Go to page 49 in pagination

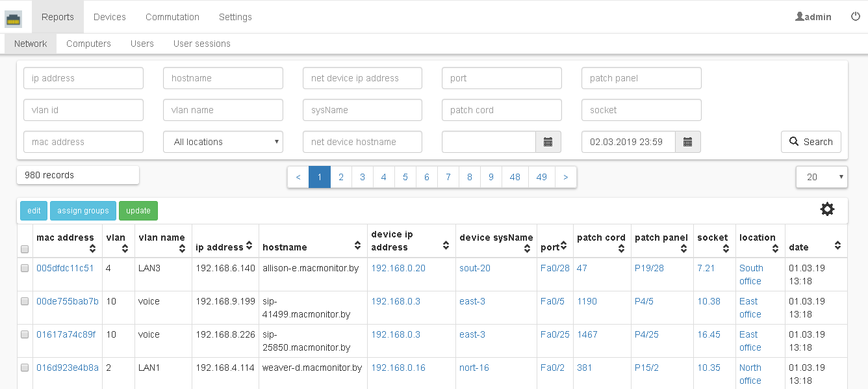[x=542, y=177]
